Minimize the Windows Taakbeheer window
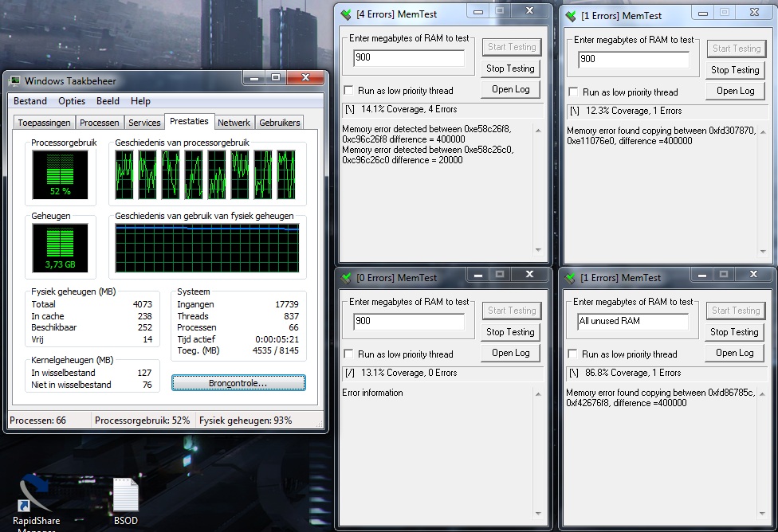Viewport: 778px width, 532px height. coord(254,78)
